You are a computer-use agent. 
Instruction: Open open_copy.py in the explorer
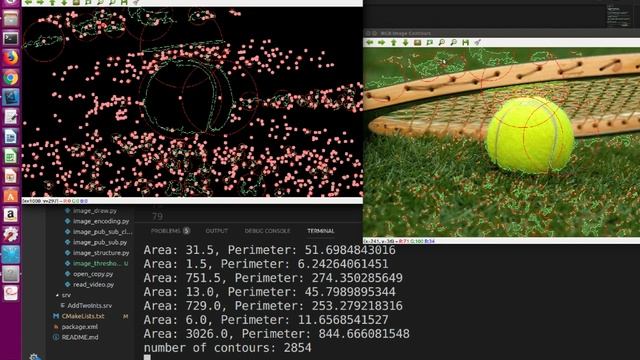click(93, 274)
